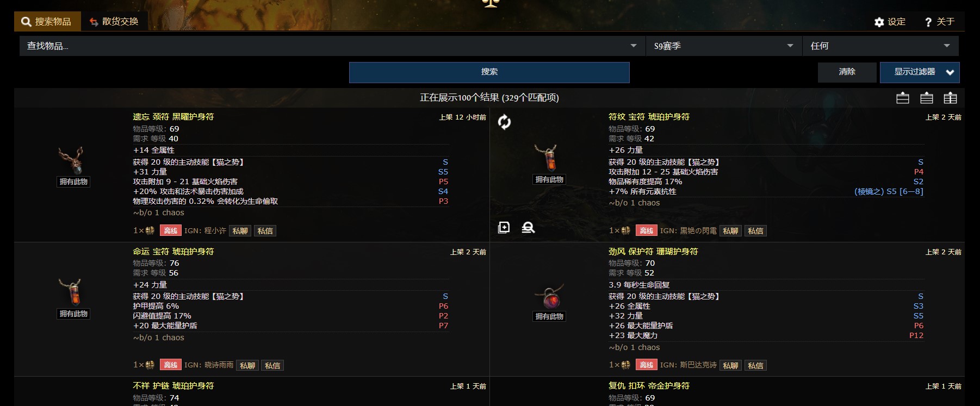Viewport: 980px width, 406px height.
Task: Click the 遗忘 颈符 amulet thumbnail
Action: click(71, 160)
